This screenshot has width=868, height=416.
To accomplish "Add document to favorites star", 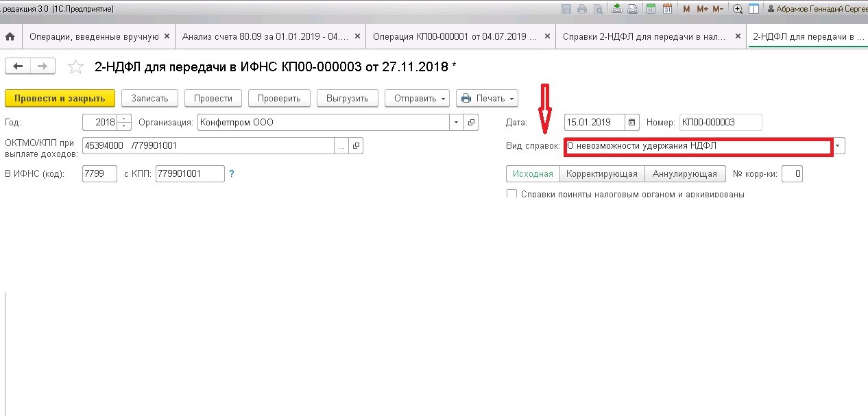I will click(x=75, y=66).
